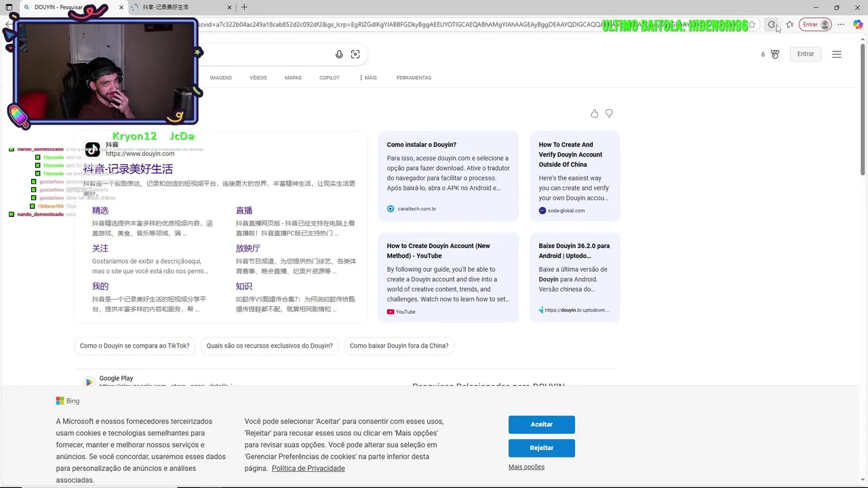Image resolution: width=868 pixels, height=488 pixels.
Task: Open the Bing hamburger menu
Action: 837,54
